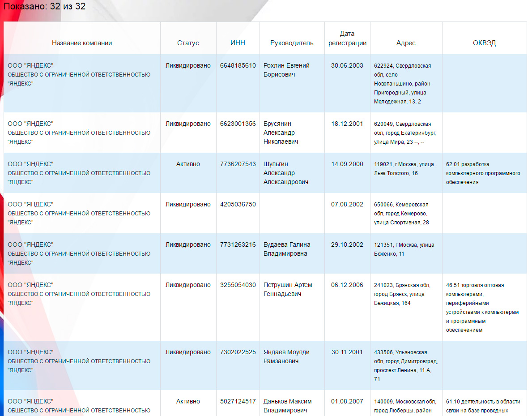Click the 'Руководитель' column header
Image resolution: width=532 pixels, height=416 pixels.
coord(292,43)
